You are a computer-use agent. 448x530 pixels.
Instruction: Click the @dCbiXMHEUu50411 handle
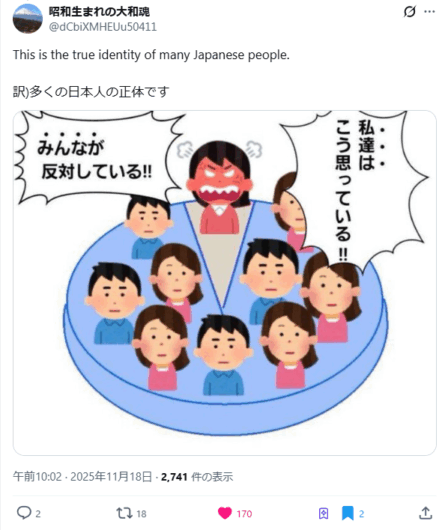click(x=103, y=27)
